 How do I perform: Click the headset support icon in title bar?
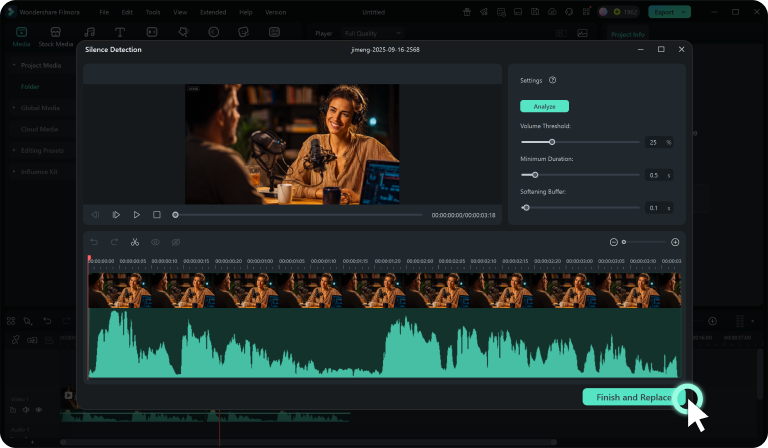point(569,12)
